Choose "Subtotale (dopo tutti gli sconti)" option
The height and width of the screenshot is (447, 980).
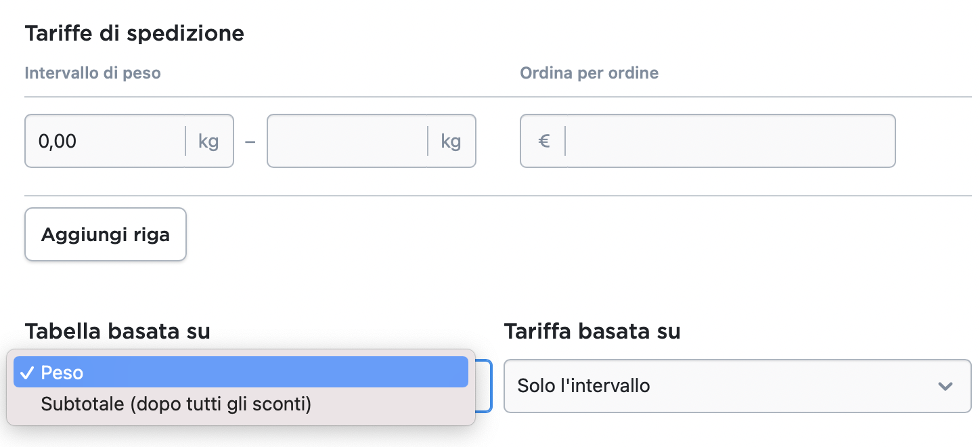pos(176,404)
